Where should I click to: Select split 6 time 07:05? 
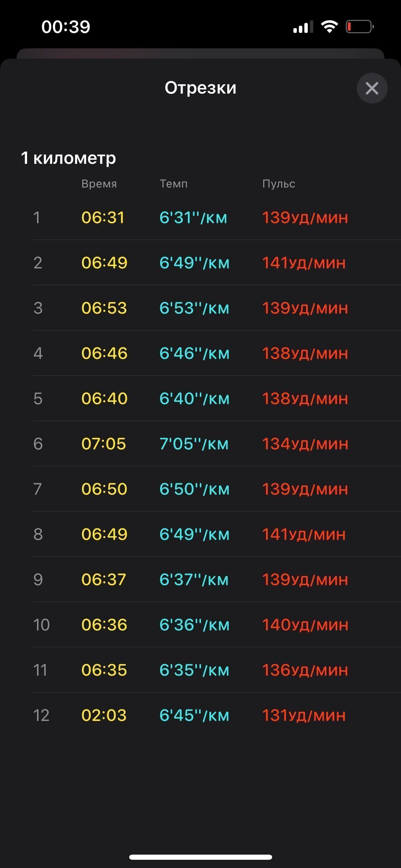tap(104, 444)
